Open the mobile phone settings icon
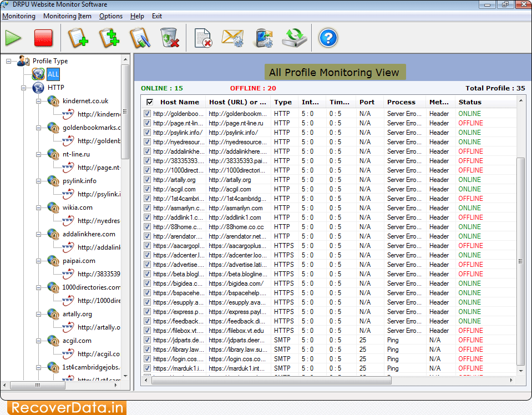 [264, 38]
